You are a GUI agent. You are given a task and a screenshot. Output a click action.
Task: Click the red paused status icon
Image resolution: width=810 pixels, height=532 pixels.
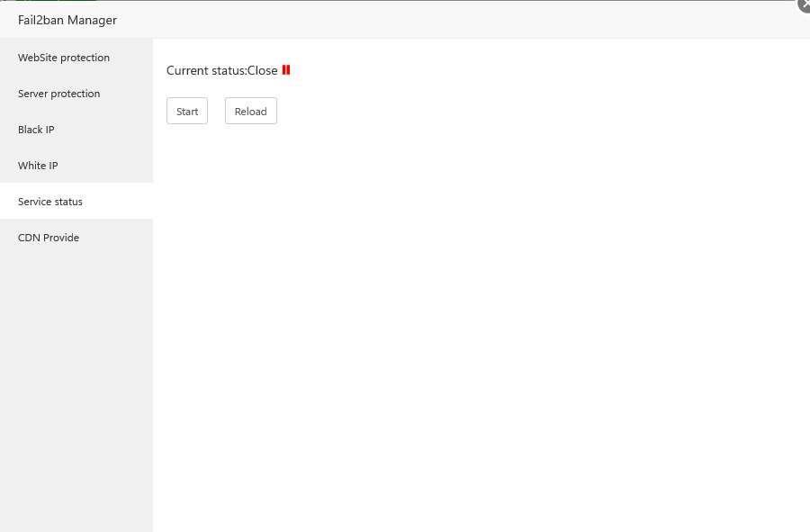[286, 69]
